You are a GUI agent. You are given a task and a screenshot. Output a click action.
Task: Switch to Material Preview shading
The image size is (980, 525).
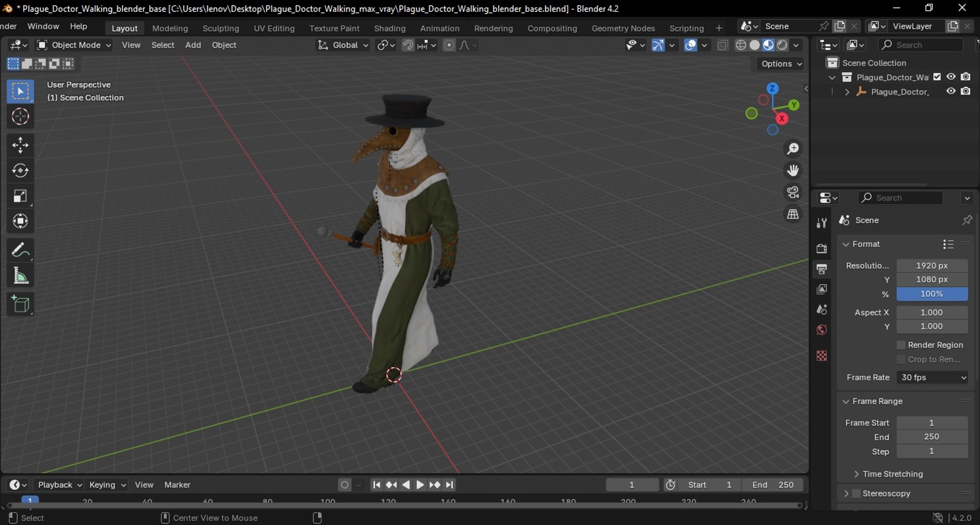point(768,45)
